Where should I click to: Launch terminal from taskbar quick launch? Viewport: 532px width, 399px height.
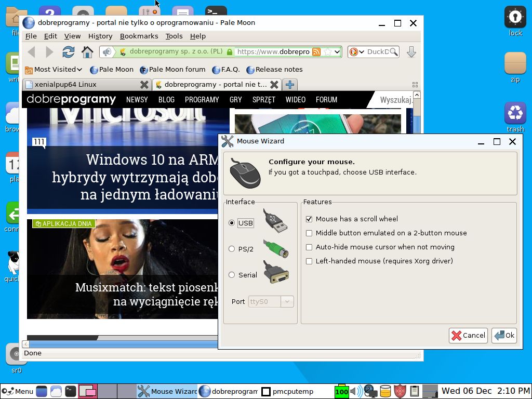click(71, 391)
